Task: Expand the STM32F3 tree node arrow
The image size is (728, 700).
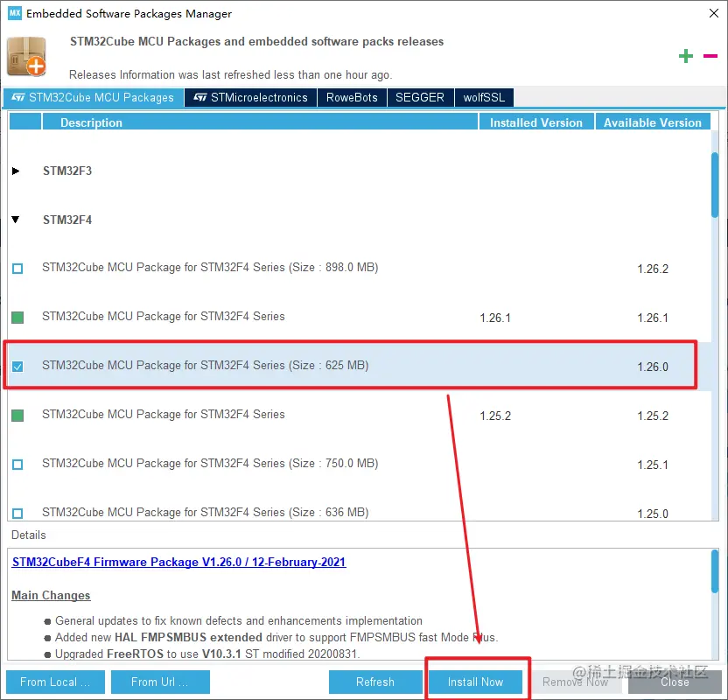Action: [x=16, y=171]
